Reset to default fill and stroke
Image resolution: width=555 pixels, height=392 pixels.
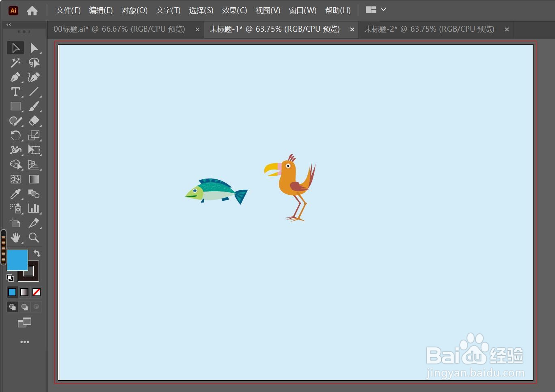pyautogui.click(x=10, y=278)
